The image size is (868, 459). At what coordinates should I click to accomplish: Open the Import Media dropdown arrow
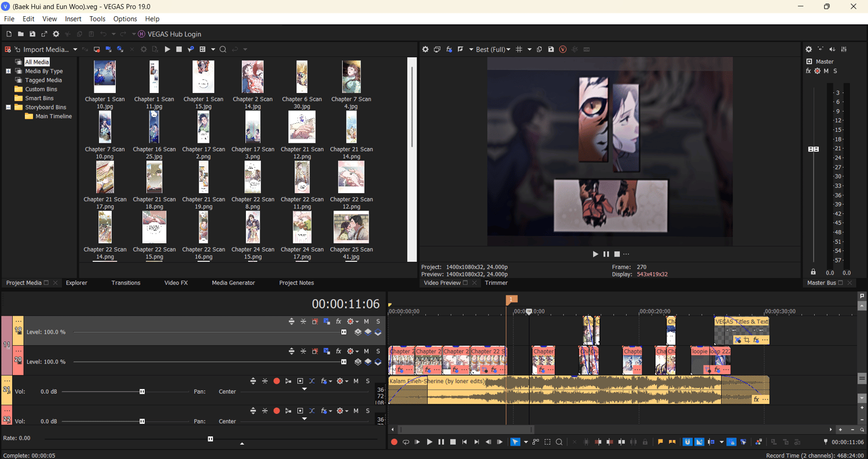point(75,50)
